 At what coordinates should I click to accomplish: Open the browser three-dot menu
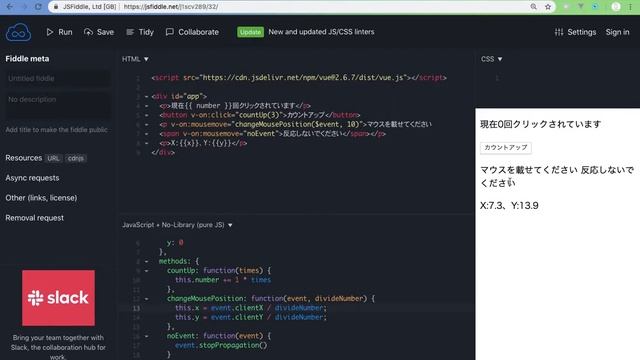tap(631, 7)
